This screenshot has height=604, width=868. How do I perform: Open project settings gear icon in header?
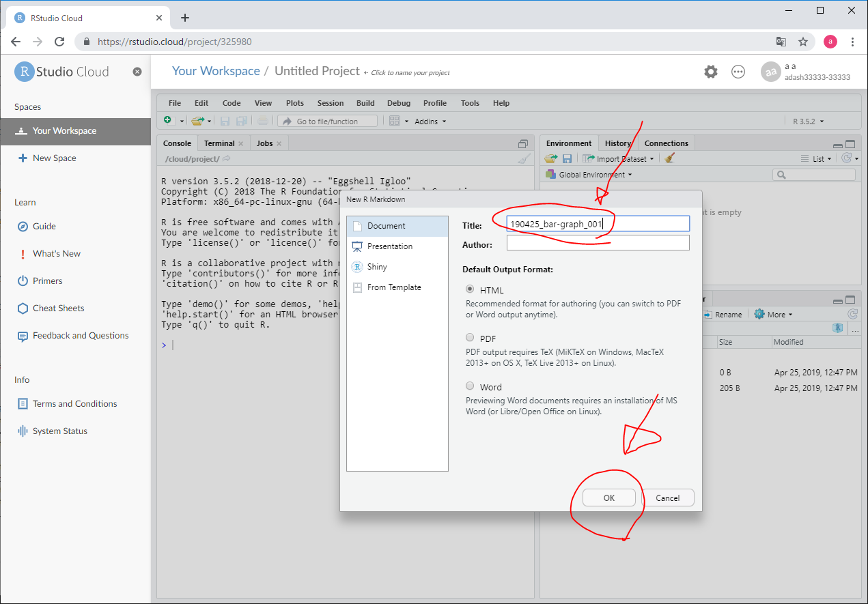[711, 72]
